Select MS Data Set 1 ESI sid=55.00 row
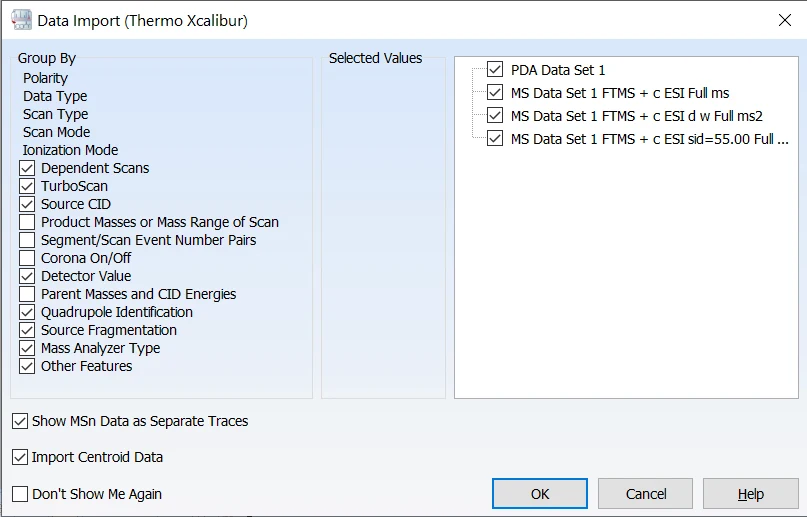Screen dimensions: 807x517 pyautogui.click(x=650, y=139)
